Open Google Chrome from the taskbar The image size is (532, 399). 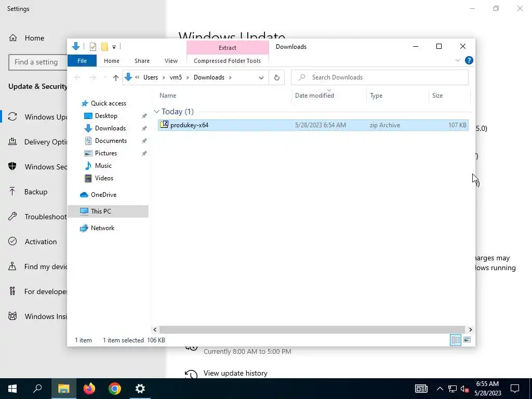(x=115, y=389)
